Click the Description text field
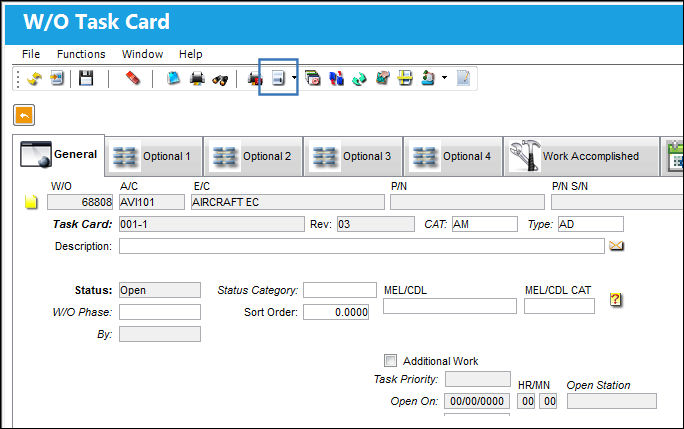684x429 pixels. 362,246
